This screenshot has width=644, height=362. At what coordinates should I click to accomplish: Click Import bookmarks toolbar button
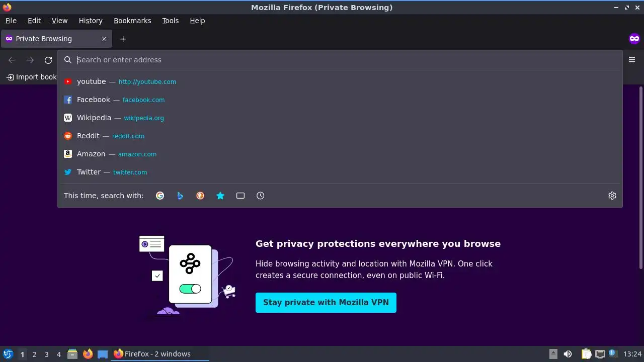(31, 77)
